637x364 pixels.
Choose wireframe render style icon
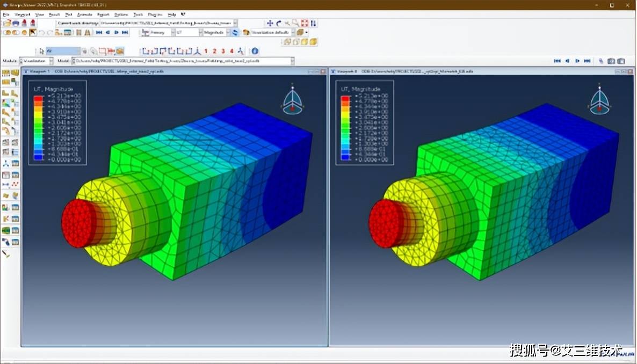(x=288, y=42)
